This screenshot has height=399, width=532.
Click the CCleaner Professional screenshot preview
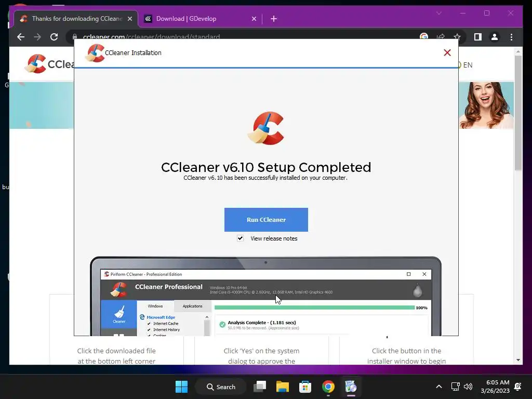pos(265,296)
